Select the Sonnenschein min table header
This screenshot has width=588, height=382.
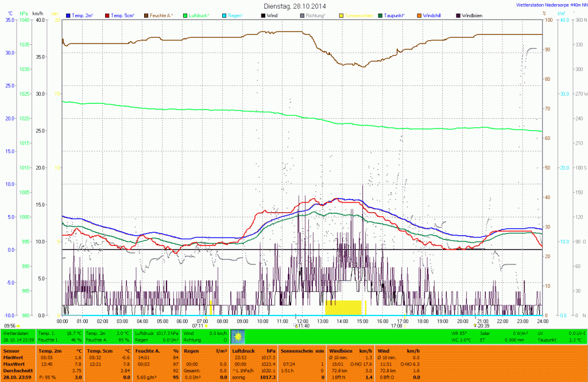[302, 350]
